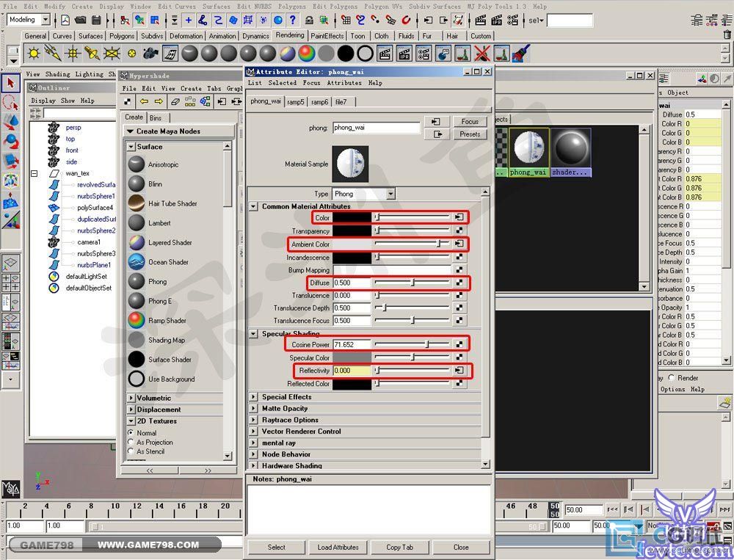Click Load Attributes button
This screenshot has width=734, height=560.
click(338, 547)
